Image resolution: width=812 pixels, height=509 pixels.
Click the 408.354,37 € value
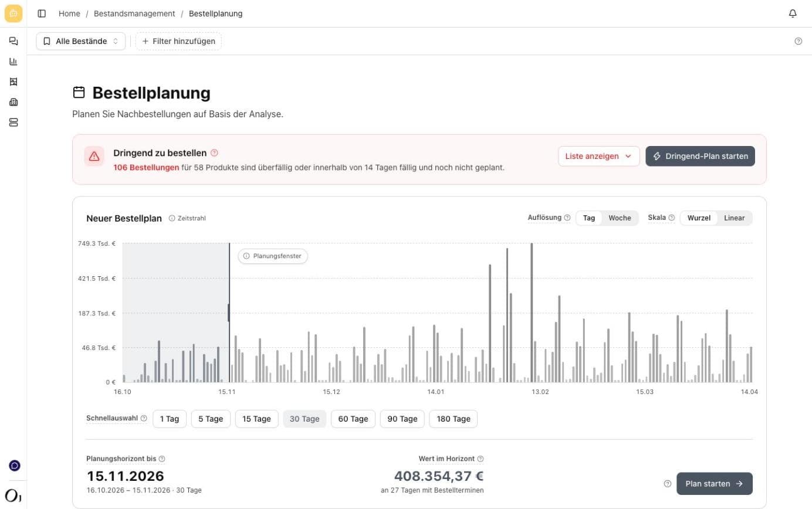pyautogui.click(x=439, y=476)
